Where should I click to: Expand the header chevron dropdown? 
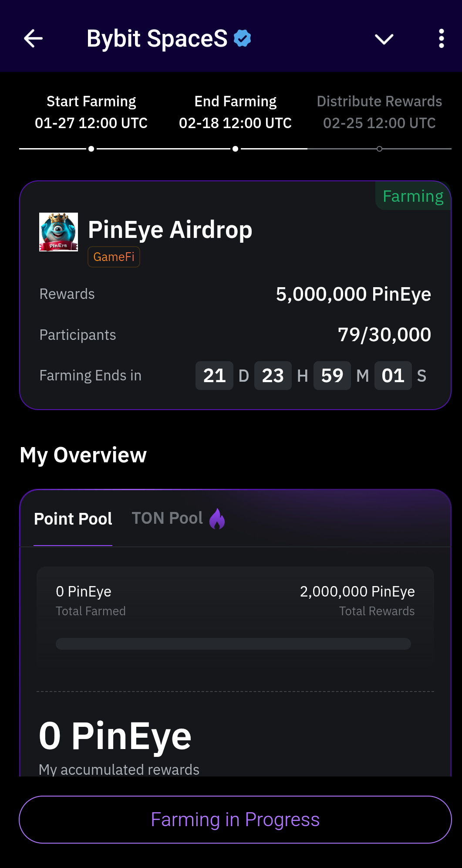[x=384, y=39]
